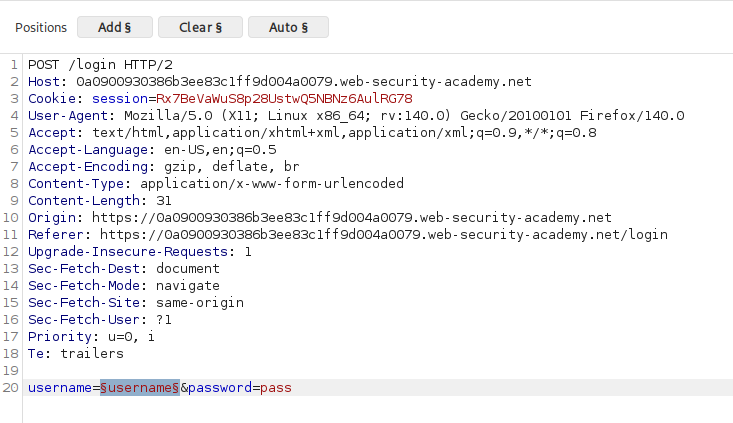Click the en-US,en;q=0.5 value
The height and width of the screenshot is (423, 733).
[x=220, y=150]
